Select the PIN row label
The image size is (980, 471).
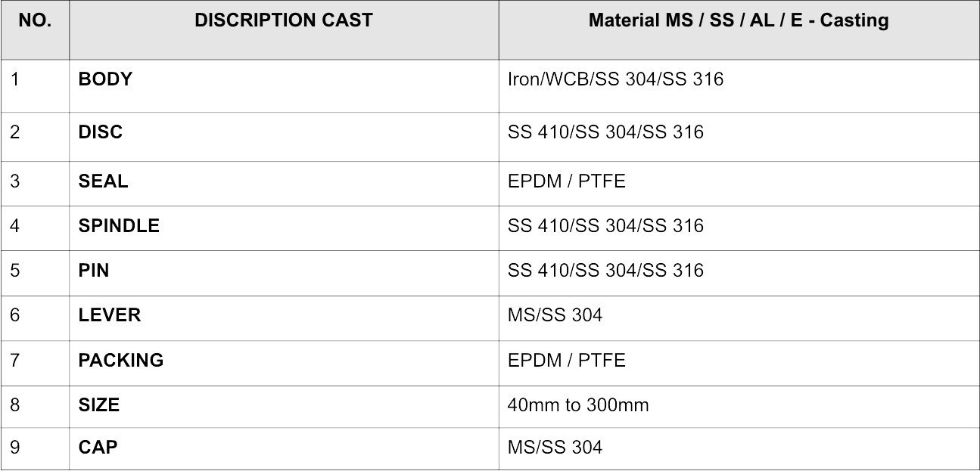coord(94,271)
